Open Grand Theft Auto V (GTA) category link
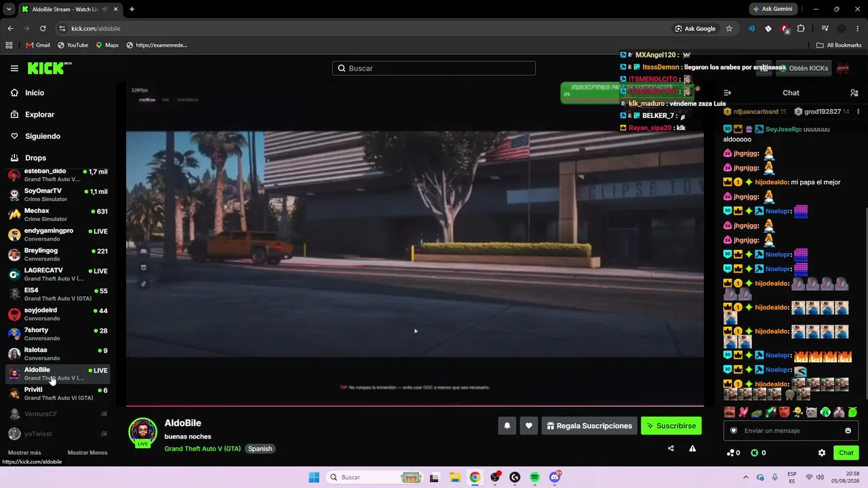The width and height of the screenshot is (868, 488). tap(203, 449)
